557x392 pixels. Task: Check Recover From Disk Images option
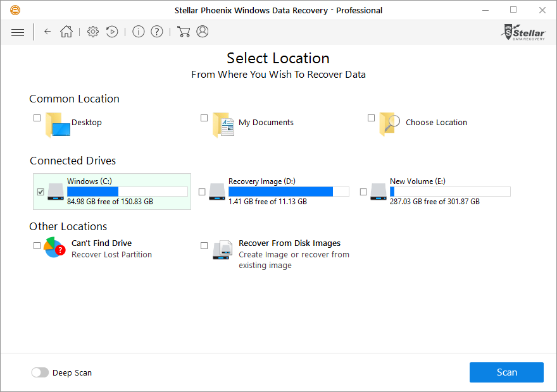point(204,245)
